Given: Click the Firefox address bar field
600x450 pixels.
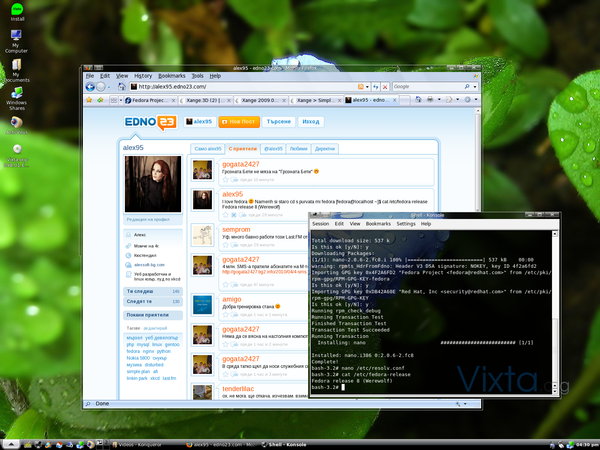Looking at the screenshot, I should click(x=243, y=87).
